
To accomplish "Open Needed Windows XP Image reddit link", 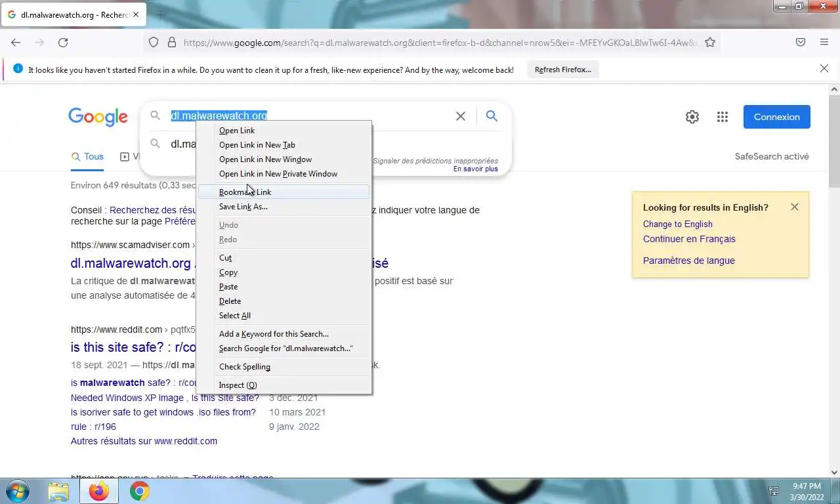I will (165, 398).
